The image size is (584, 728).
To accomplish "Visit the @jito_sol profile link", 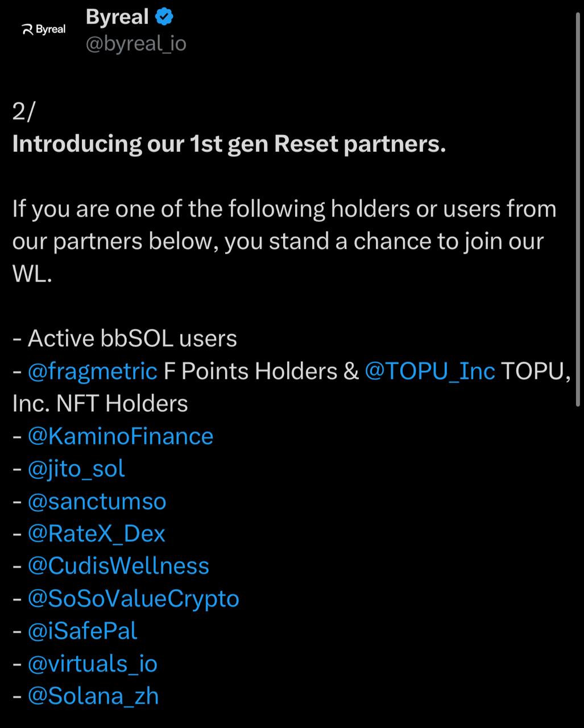I will [76, 469].
